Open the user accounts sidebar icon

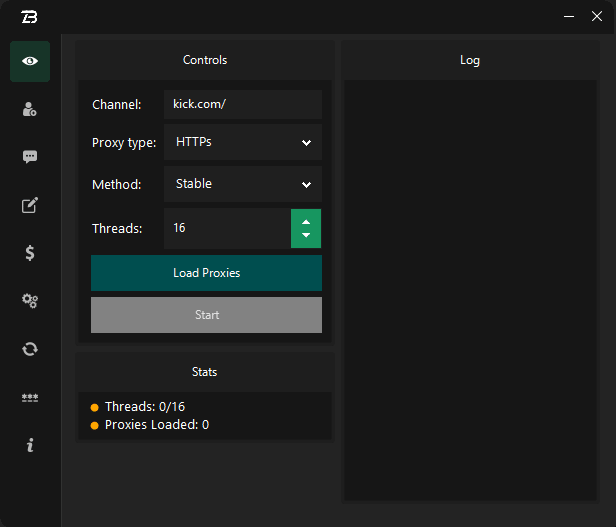click(x=30, y=110)
